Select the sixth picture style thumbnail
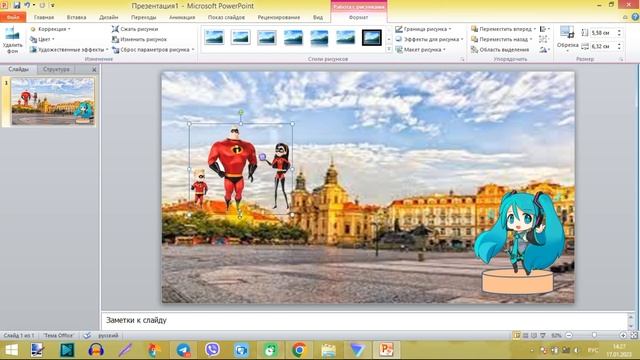The width and height of the screenshot is (640, 360). 345,37
